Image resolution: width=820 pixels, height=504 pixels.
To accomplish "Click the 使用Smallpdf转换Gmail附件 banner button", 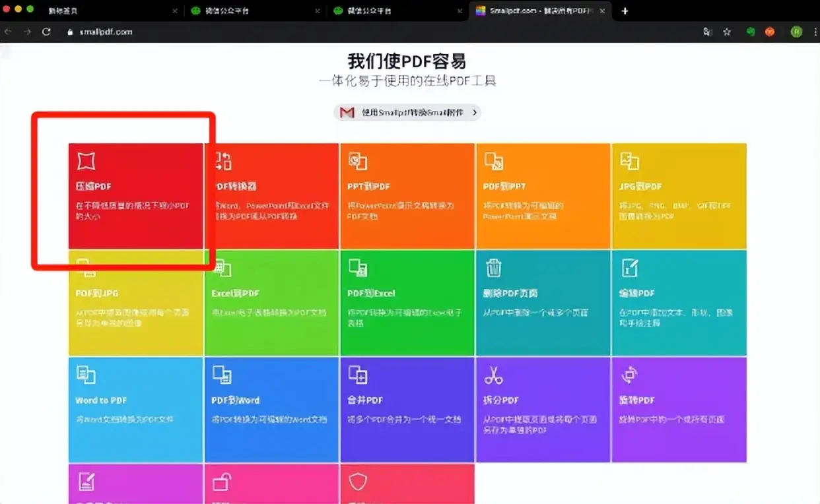I will [x=407, y=113].
